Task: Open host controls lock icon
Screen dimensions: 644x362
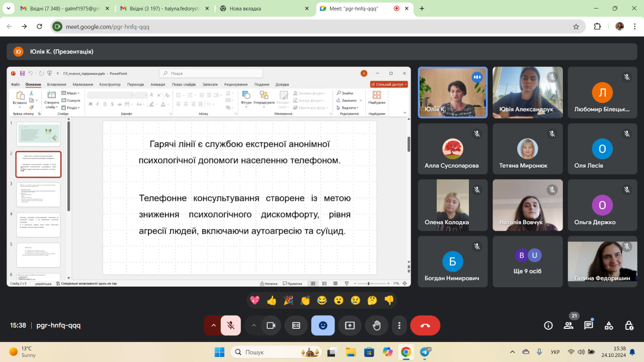Action: (x=628, y=325)
